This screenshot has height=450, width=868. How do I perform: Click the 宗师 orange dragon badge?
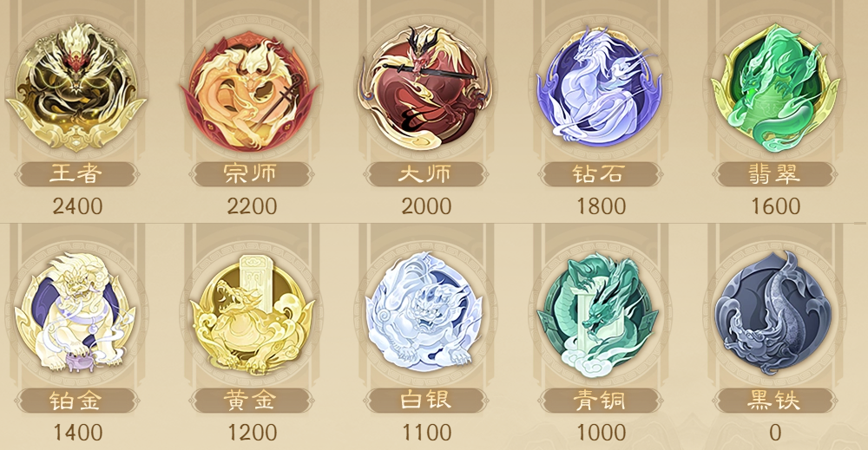pos(252,90)
